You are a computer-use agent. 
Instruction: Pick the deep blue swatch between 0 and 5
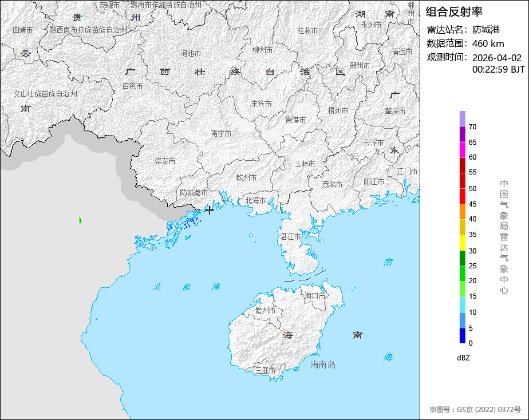pyautogui.click(x=462, y=335)
